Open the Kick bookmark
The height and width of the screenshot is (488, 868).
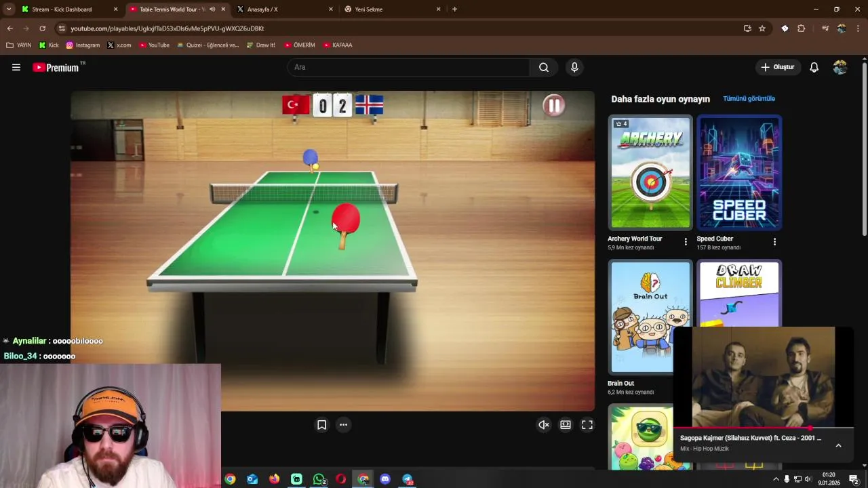[x=49, y=45]
